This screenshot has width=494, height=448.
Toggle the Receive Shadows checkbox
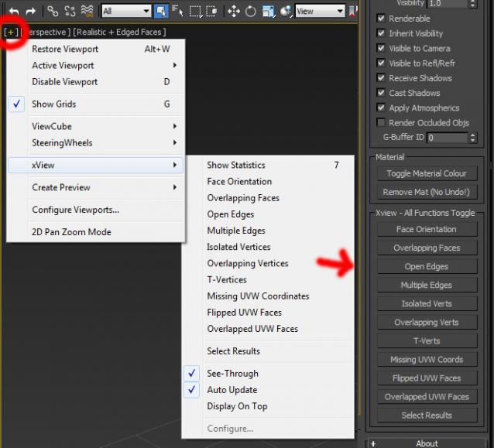(x=381, y=78)
